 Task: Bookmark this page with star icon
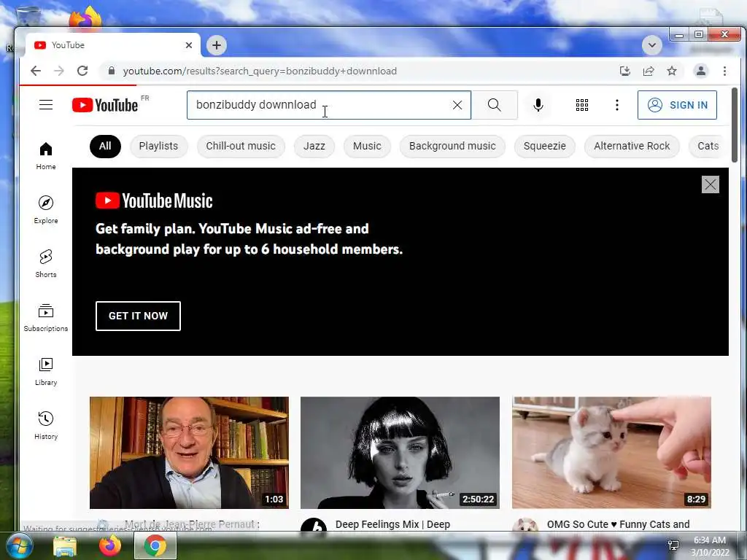[672, 71]
